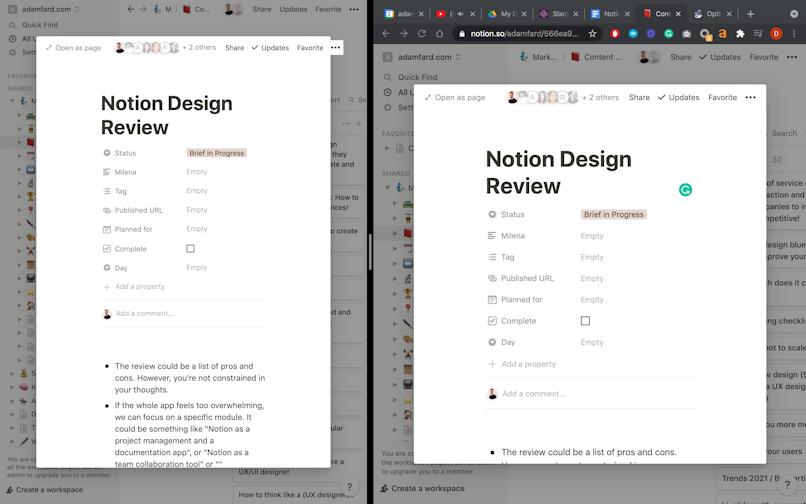Expand the Favorites page toggle in right sidebar

click(x=388, y=149)
